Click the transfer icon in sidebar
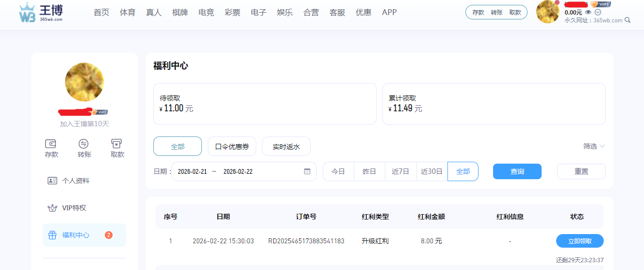 [x=84, y=144]
